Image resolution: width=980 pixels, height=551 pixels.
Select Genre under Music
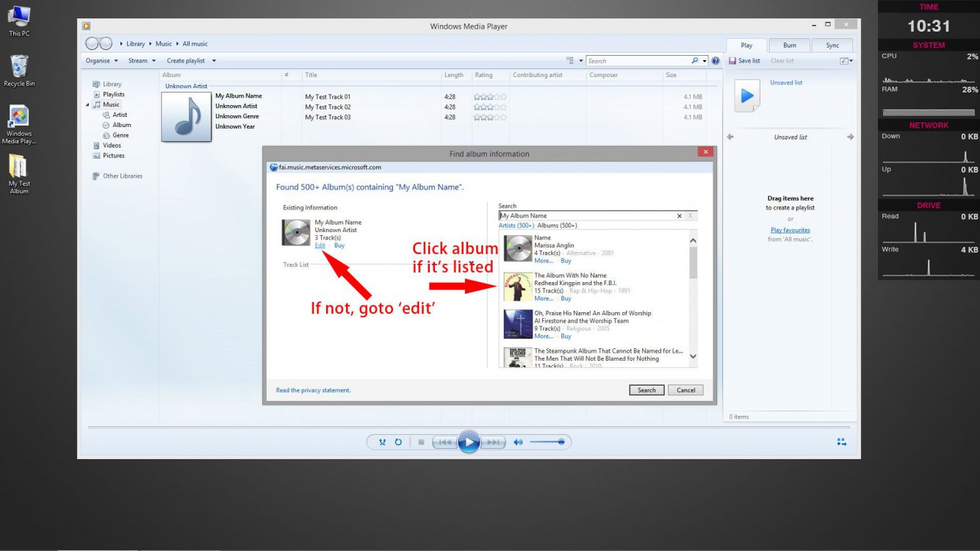tap(120, 135)
